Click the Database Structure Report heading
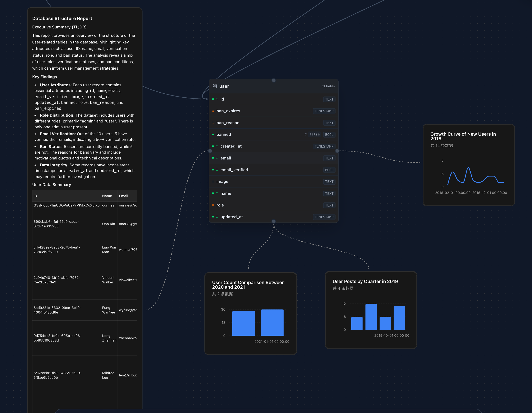The image size is (532, 413). 62,19
